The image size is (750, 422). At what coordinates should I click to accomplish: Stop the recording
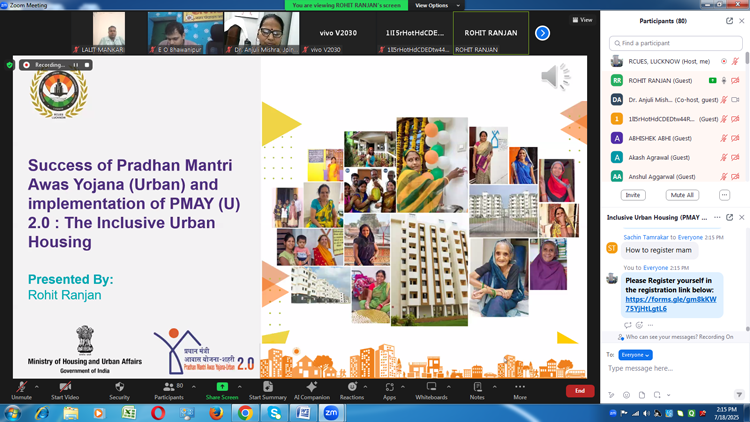[x=87, y=65]
